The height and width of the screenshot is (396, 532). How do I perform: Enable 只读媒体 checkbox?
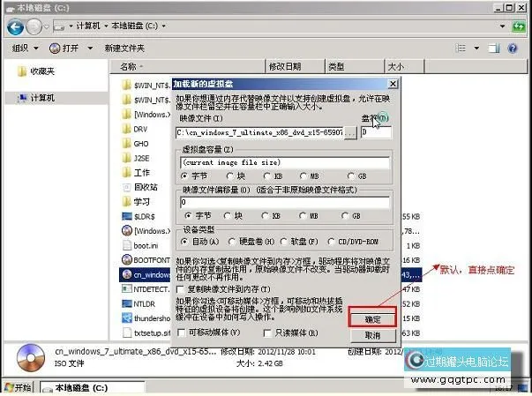pos(267,332)
